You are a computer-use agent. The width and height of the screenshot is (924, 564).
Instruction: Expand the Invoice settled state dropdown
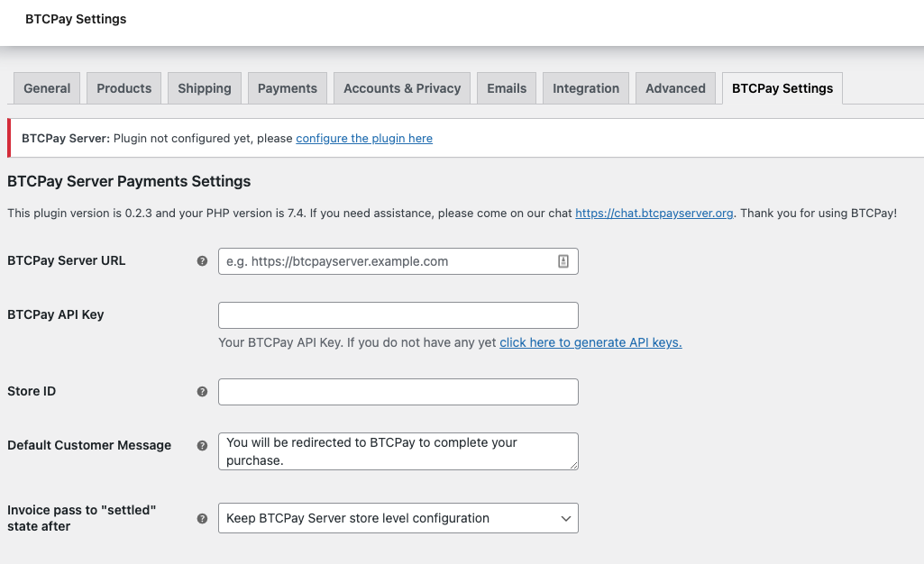398,518
